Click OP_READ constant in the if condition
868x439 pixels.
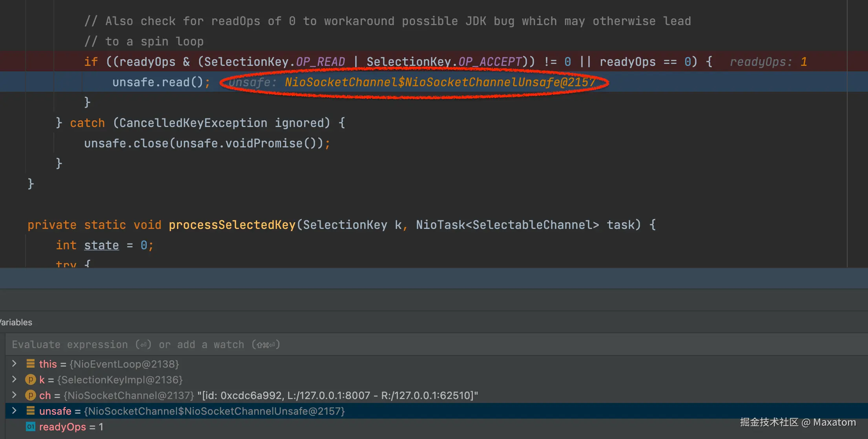[x=320, y=62]
